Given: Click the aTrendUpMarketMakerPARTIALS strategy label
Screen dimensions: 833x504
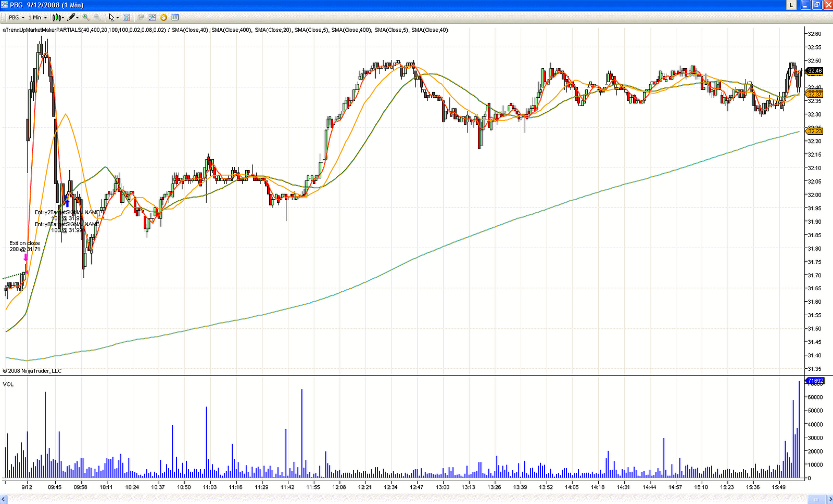Looking at the screenshot, I should click(x=84, y=30).
